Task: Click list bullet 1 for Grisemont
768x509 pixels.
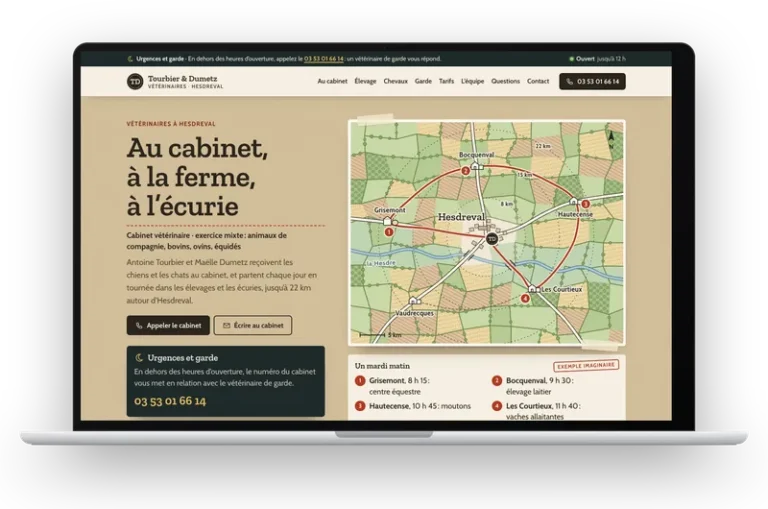Action: coord(360,381)
